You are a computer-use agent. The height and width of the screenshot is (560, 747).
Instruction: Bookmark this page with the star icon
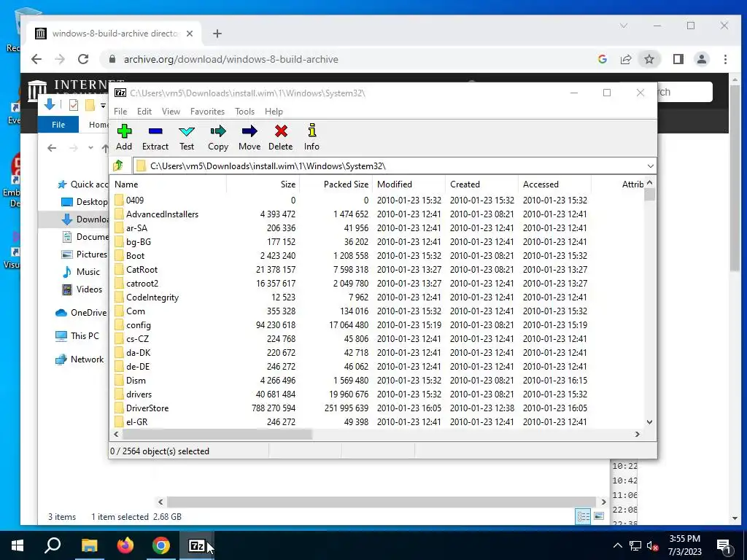pos(649,59)
